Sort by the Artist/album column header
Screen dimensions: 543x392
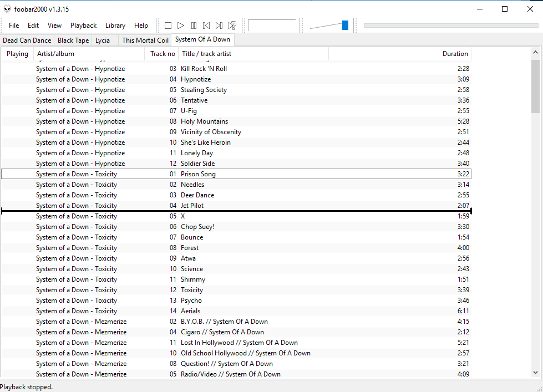(89, 54)
